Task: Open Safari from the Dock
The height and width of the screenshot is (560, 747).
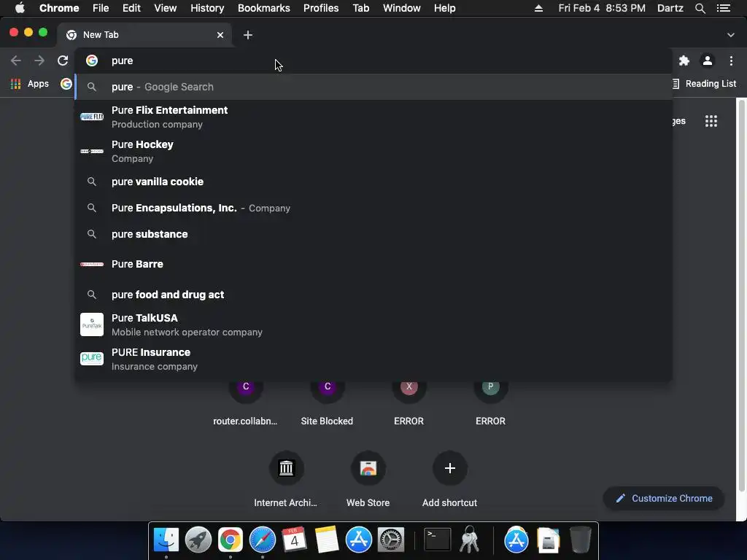Action: [263, 540]
